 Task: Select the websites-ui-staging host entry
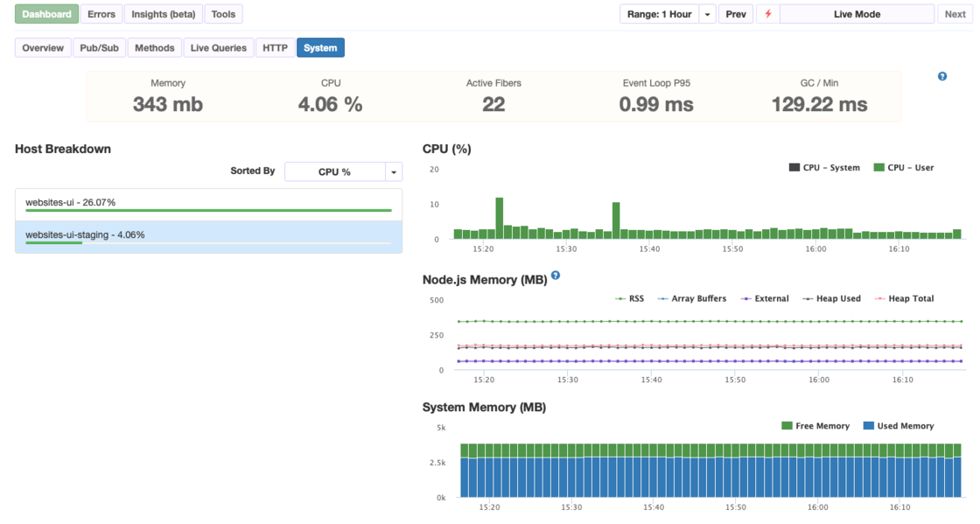(206, 236)
